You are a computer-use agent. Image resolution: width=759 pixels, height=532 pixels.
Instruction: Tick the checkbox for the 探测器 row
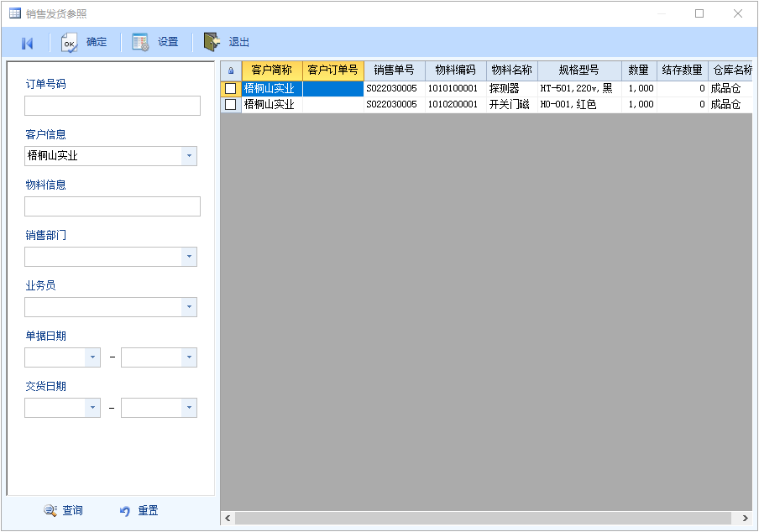point(231,88)
